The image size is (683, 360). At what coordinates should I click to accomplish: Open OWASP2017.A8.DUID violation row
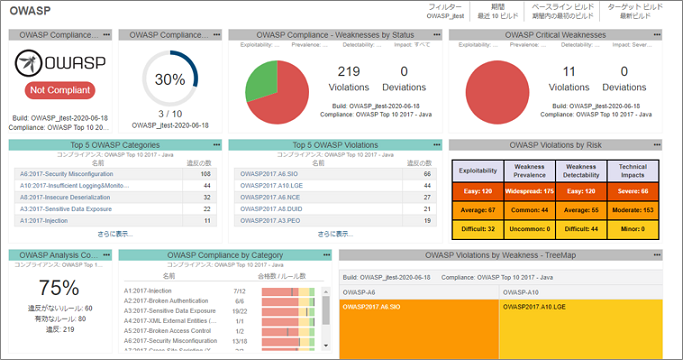point(271,209)
